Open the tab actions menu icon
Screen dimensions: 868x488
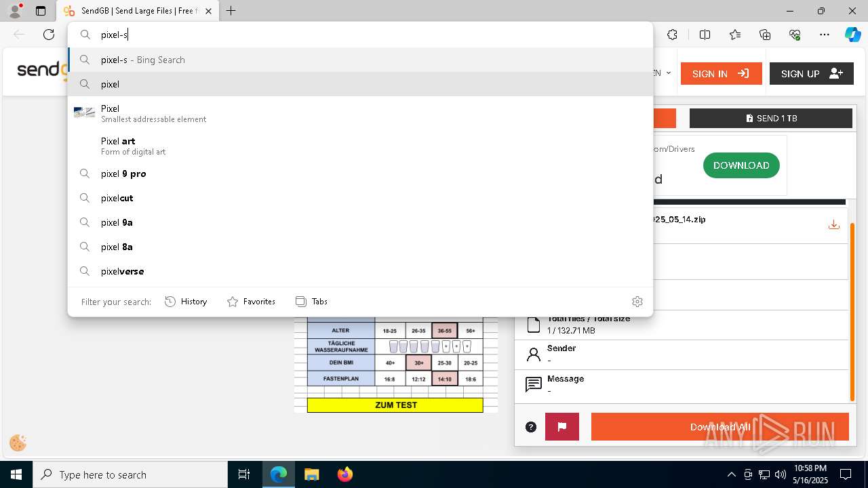click(41, 11)
